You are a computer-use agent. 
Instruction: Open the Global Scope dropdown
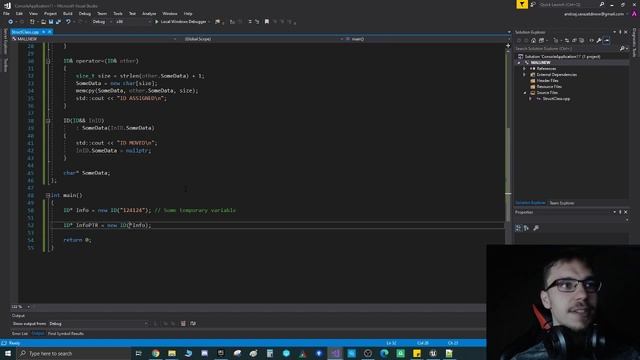click(263, 39)
